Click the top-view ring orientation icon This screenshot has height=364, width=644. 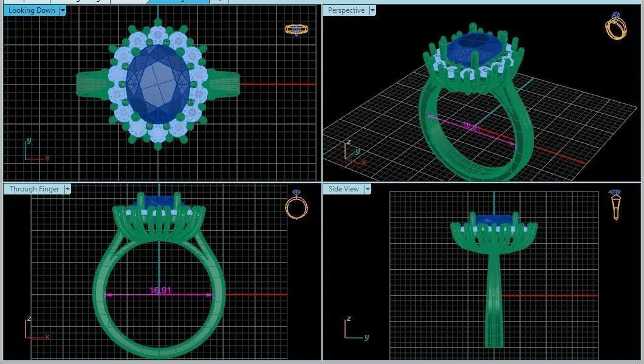(x=296, y=30)
